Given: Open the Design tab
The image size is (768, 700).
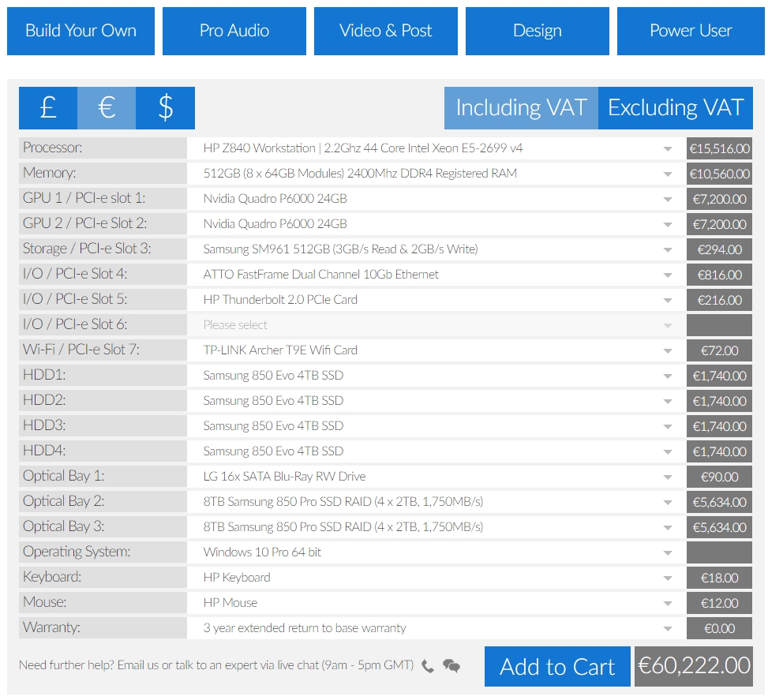Looking at the screenshot, I should tap(538, 31).
